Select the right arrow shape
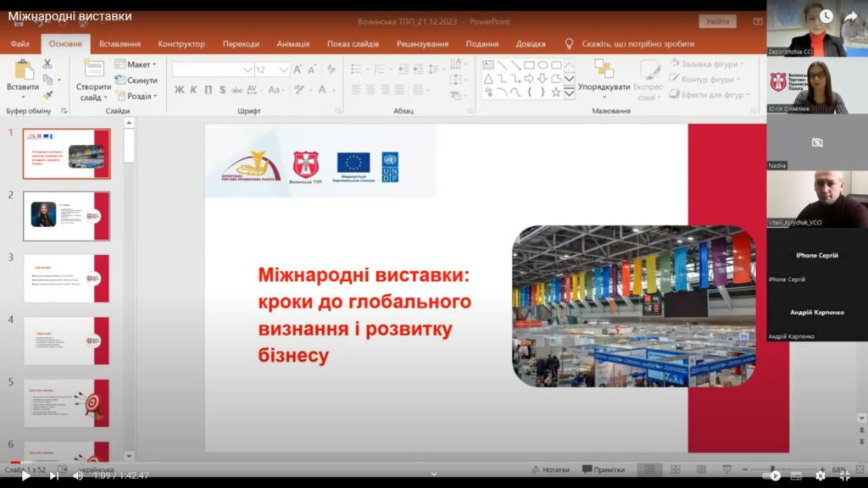The width and height of the screenshot is (868, 488). click(x=529, y=79)
